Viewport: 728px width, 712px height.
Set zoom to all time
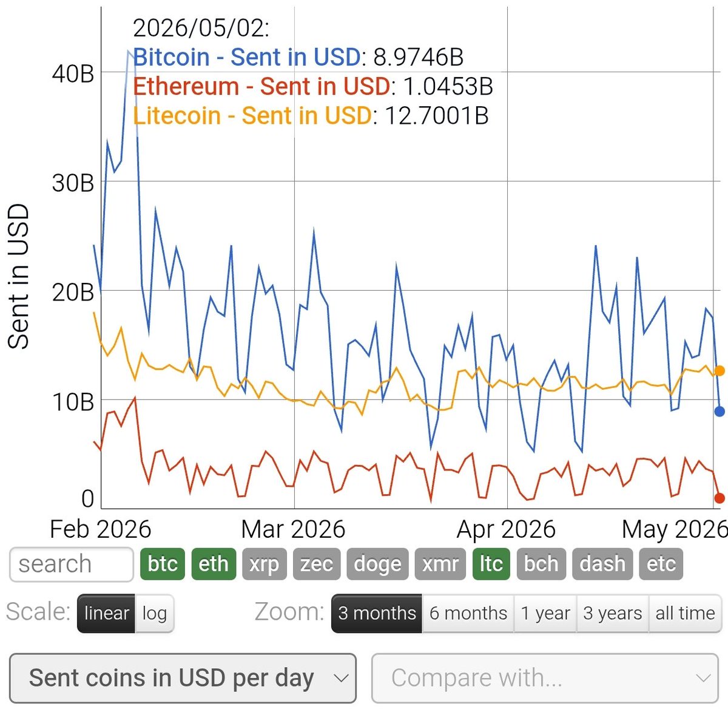[x=685, y=613]
